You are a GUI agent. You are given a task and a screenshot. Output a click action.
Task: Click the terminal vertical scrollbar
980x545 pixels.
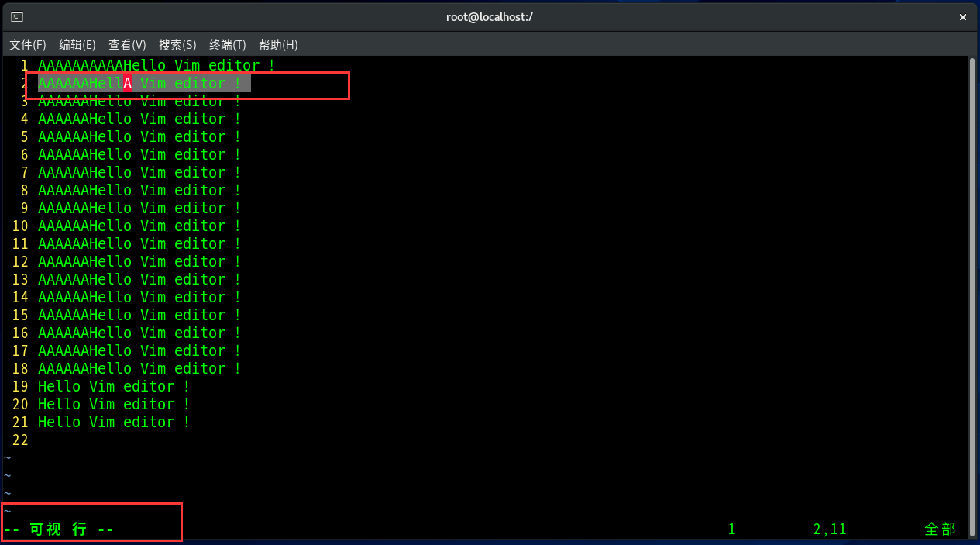click(972, 295)
